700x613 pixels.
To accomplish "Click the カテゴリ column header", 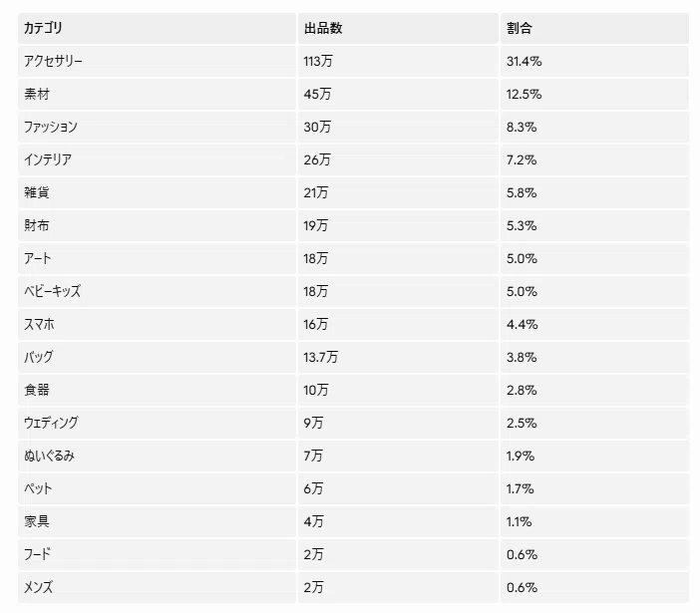I will [x=157, y=28].
